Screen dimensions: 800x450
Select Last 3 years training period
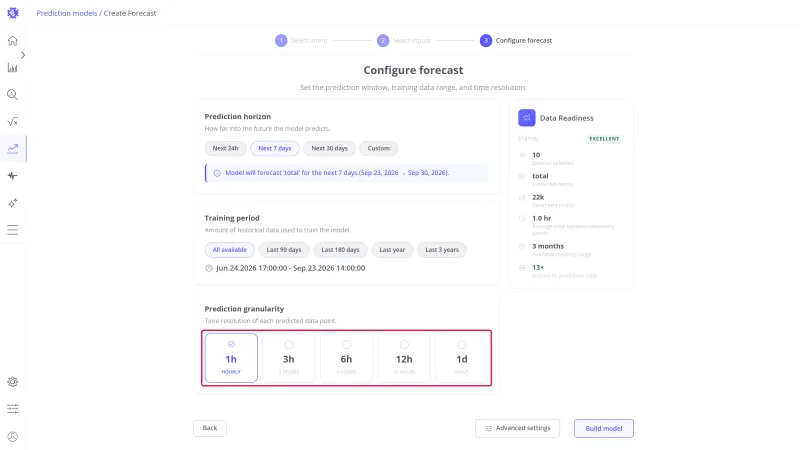point(442,250)
